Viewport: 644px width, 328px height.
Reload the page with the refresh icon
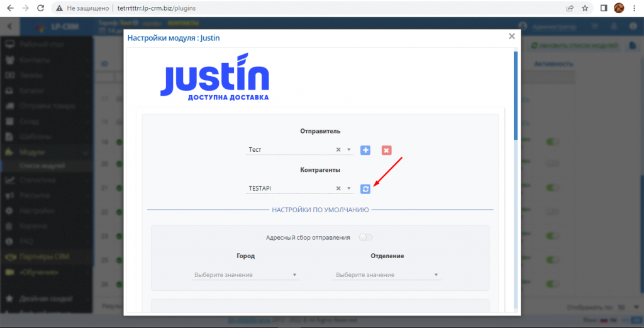(x=40, y=8)
